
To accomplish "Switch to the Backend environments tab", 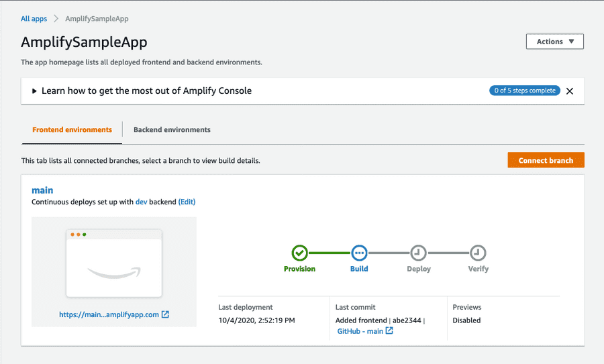I will click(x=172, y=129).
